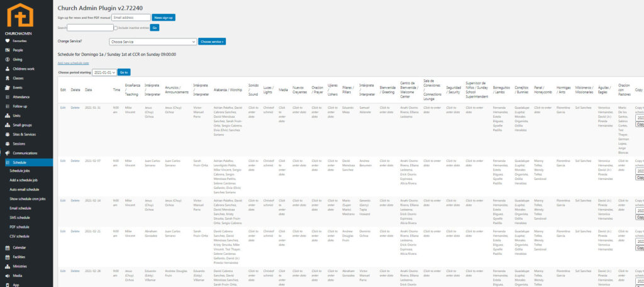Open the period starting date dropdown
The width and height of the screenshot is (644, 287).
[x=105, y=72]
